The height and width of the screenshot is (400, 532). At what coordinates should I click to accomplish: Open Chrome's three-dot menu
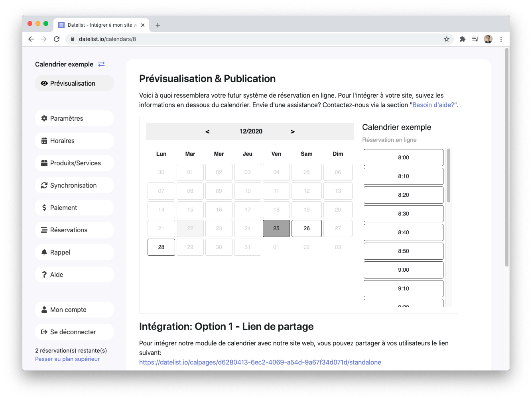tap(501, 39)
